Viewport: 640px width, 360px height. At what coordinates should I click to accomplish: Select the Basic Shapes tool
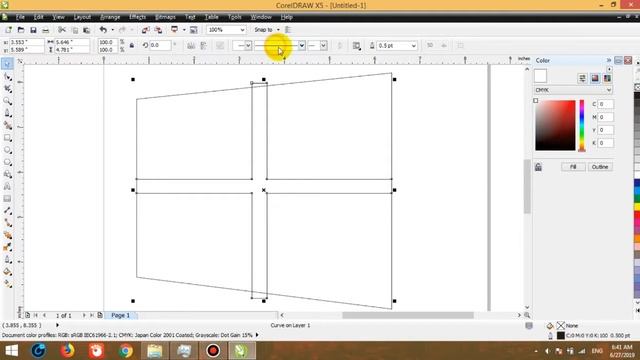pyautogui.click(x=7, y=174)
